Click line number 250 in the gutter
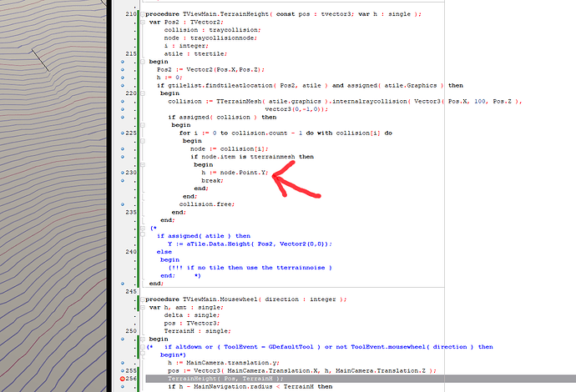576x392 pixels. point(131,331)
